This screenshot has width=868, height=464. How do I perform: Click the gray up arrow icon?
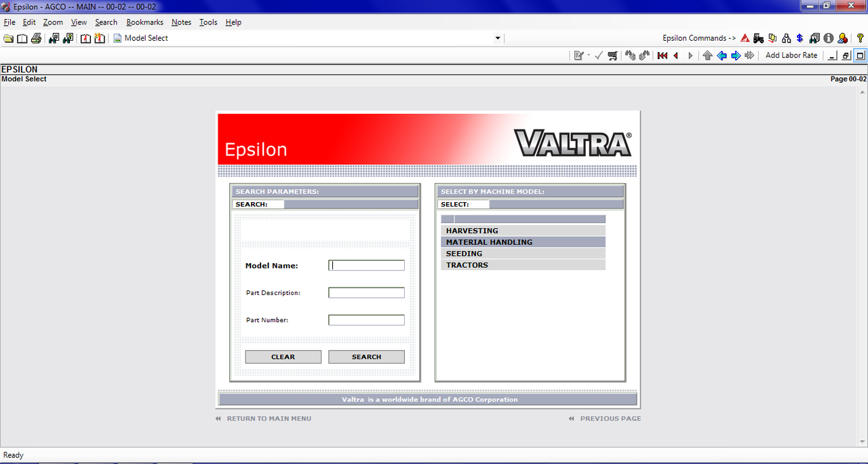[708, 56]
